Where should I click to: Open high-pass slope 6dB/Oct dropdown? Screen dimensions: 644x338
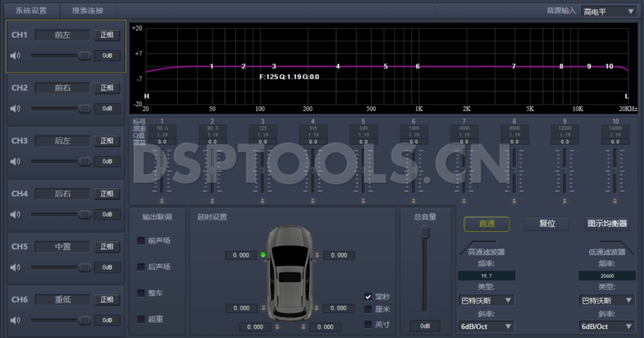[486, 327]
